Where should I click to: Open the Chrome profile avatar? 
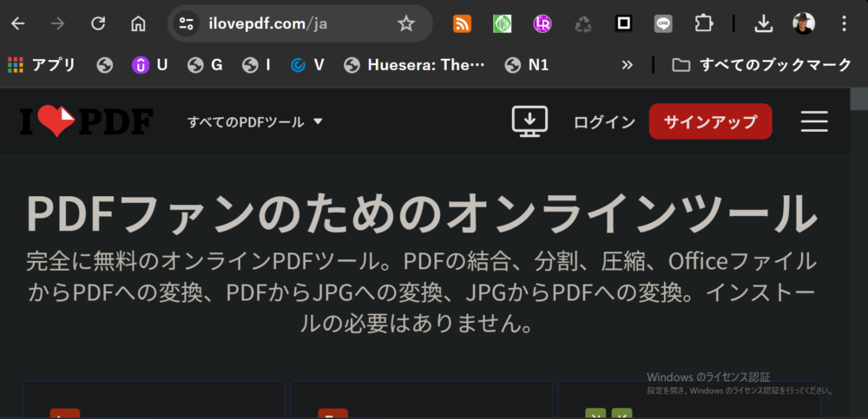[804, 24]
